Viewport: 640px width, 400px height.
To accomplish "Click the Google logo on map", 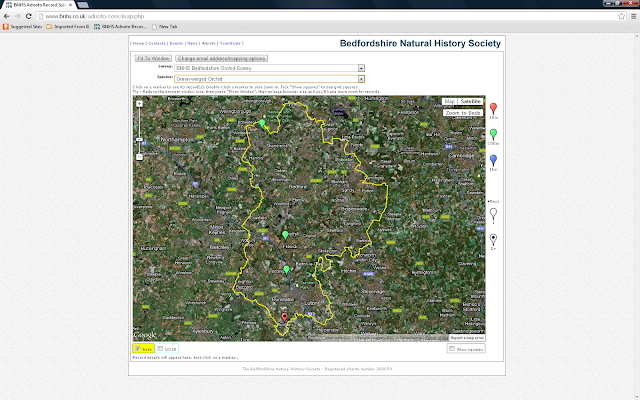I will tap(145, 335).
